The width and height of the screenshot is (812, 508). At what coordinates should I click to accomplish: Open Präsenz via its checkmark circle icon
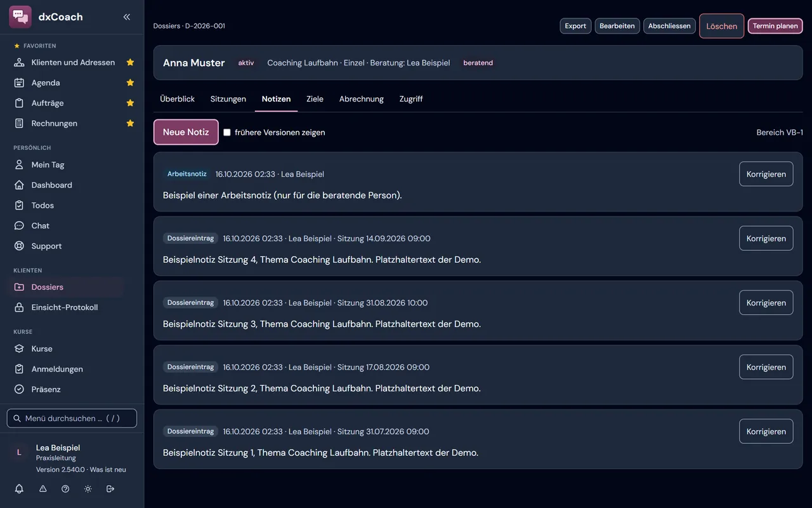[x=19, y=389]
